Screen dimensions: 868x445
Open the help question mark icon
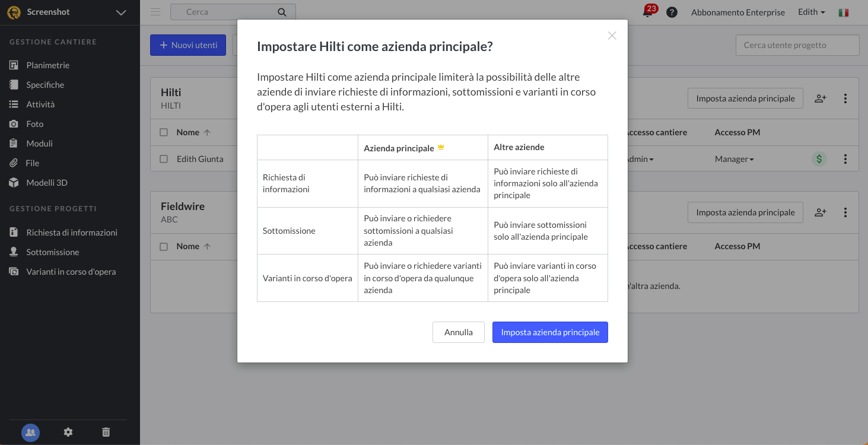pos(672,12)
